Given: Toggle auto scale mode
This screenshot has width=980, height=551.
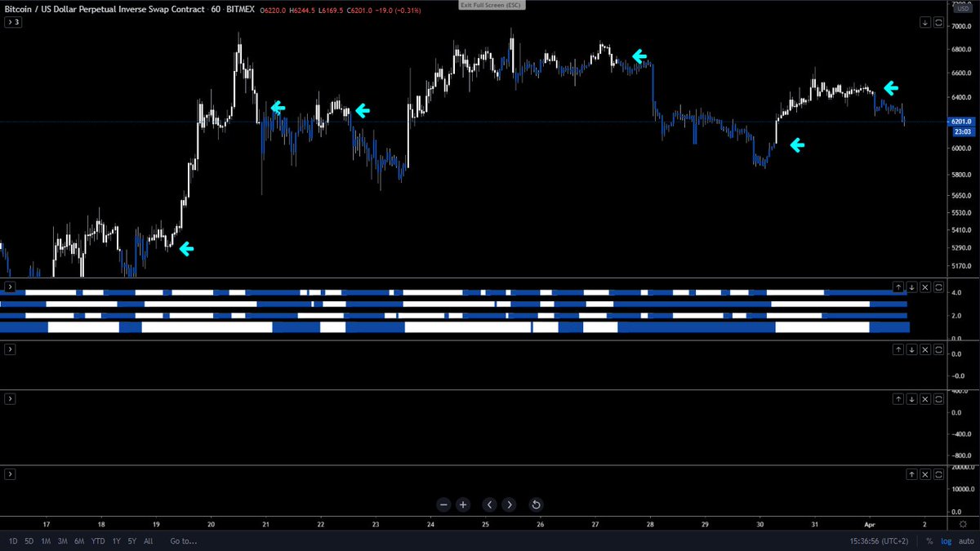Looking at the screenshot, I should pos(966,541).
